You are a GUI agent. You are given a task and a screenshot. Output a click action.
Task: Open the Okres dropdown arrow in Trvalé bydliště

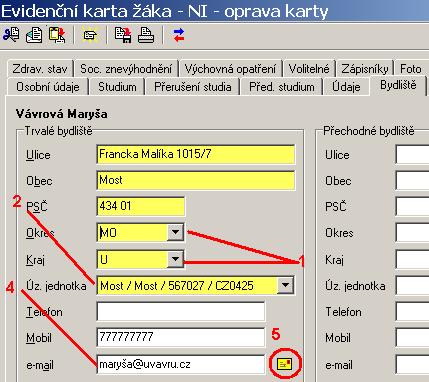coord(175,231)
